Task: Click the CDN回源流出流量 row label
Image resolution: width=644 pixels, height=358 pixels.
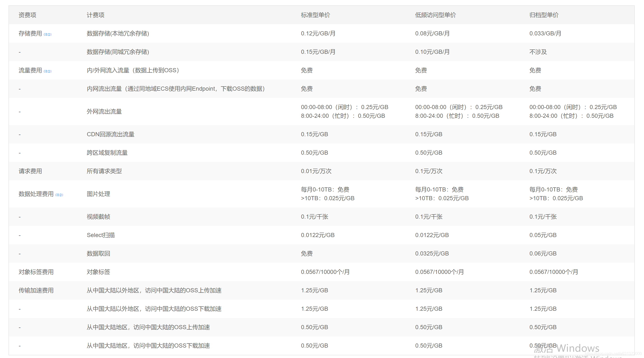Action: click(x=111, y=135)
